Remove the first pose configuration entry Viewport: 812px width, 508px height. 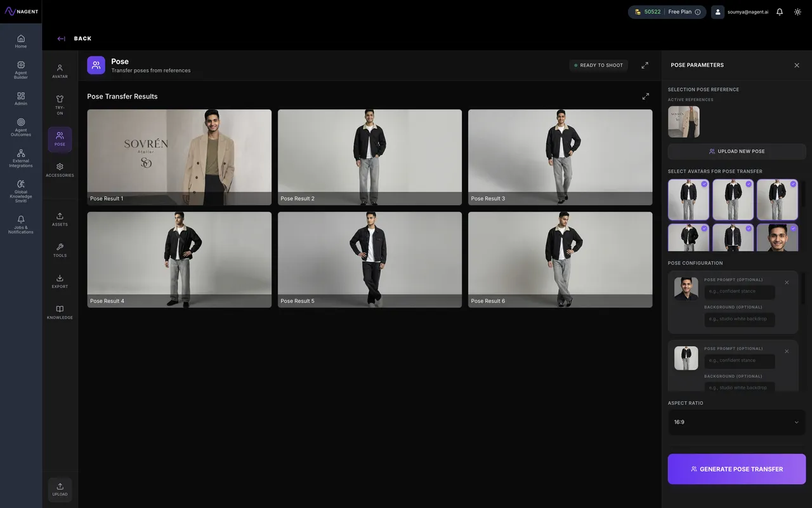point(787,283)
